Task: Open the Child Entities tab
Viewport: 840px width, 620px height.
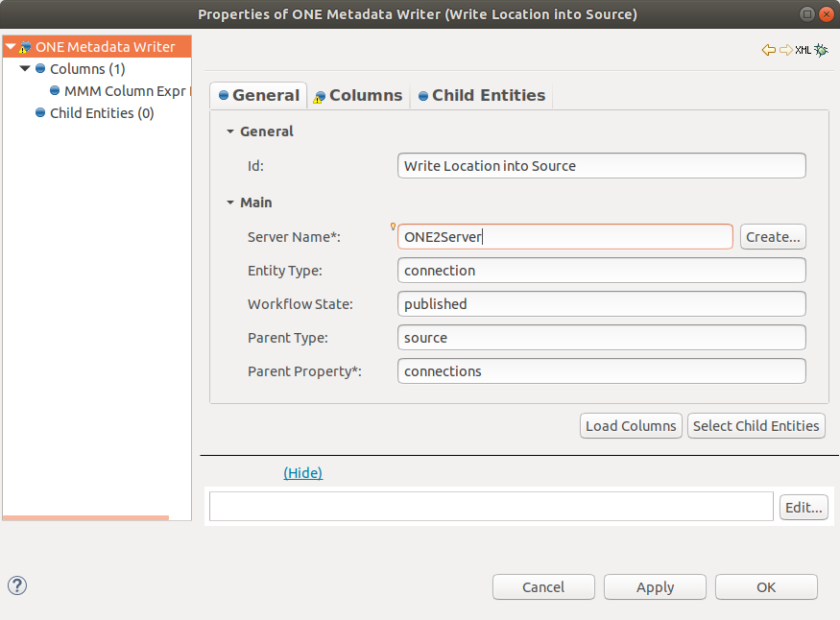Action: [481, 95]
